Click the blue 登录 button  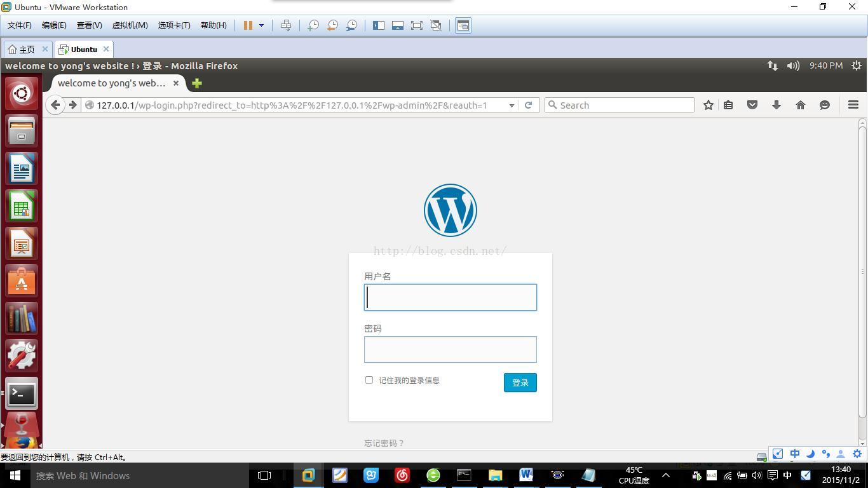point(520,383)
